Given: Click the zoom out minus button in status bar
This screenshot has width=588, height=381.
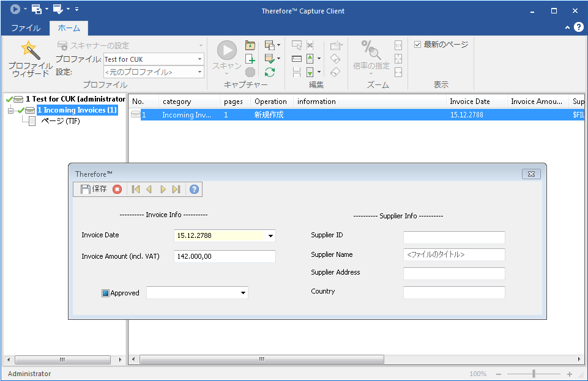Looking at the screenshot, I should click(499, 374).
